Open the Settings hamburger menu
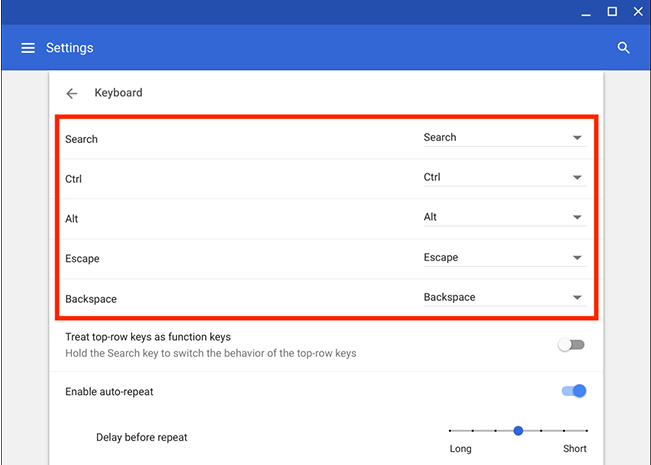Viewport: 651px width, 465px height. 28,48
